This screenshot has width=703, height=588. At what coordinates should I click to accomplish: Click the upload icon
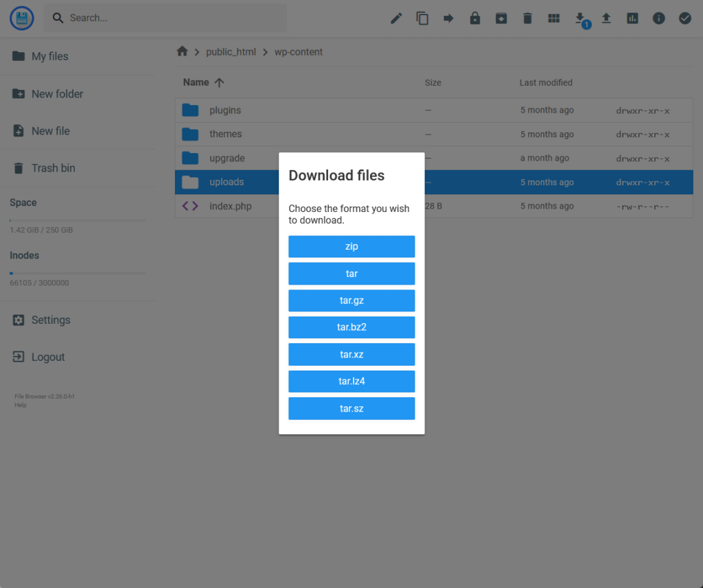[x=606, y=19]
